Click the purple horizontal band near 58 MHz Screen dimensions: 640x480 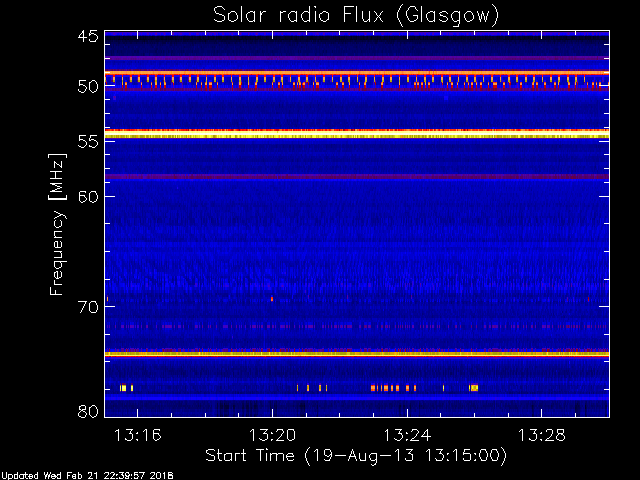[355, 176]
